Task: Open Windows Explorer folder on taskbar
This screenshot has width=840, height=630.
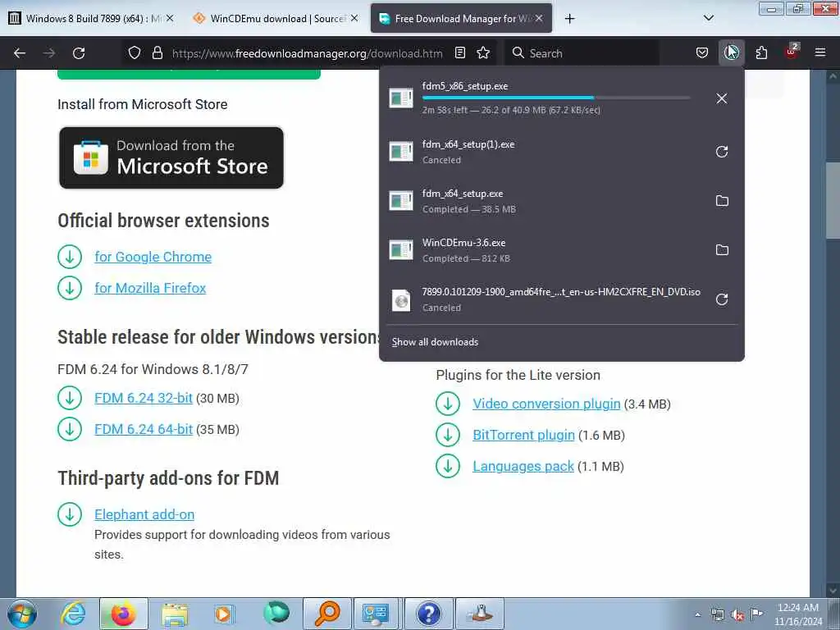Action: [175, 614]
